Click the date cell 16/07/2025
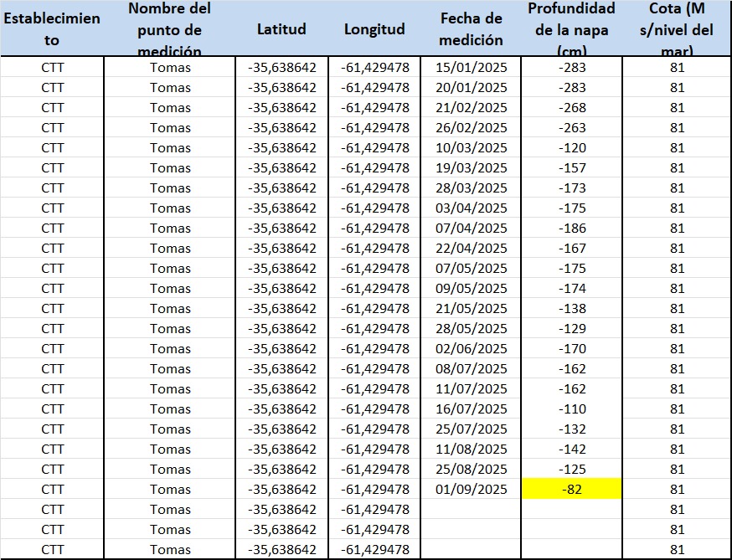732x560 pixels. click(471, 408)
